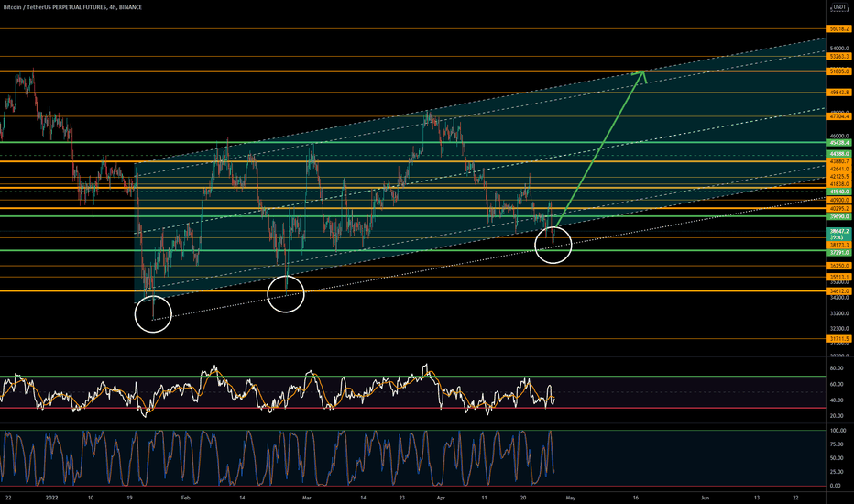Click the Jun label on the time axis
Screen dimensions: 854x504
pos(705,498)
